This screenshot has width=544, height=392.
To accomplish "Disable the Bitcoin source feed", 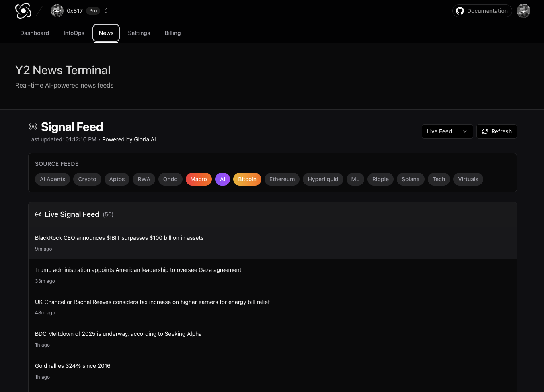I will [247, 179].
